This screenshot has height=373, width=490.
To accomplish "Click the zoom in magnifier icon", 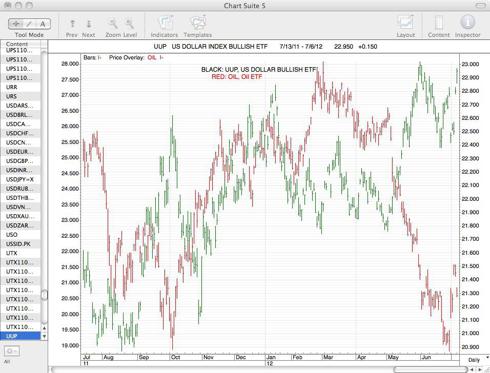I will coord(130,24).
